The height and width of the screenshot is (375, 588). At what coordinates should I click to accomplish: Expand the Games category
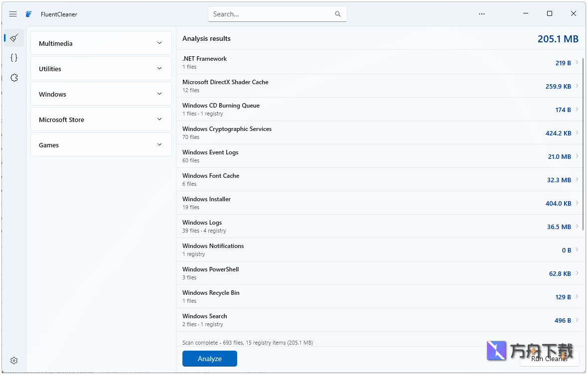pyautogui.click(x=101, y=144)
